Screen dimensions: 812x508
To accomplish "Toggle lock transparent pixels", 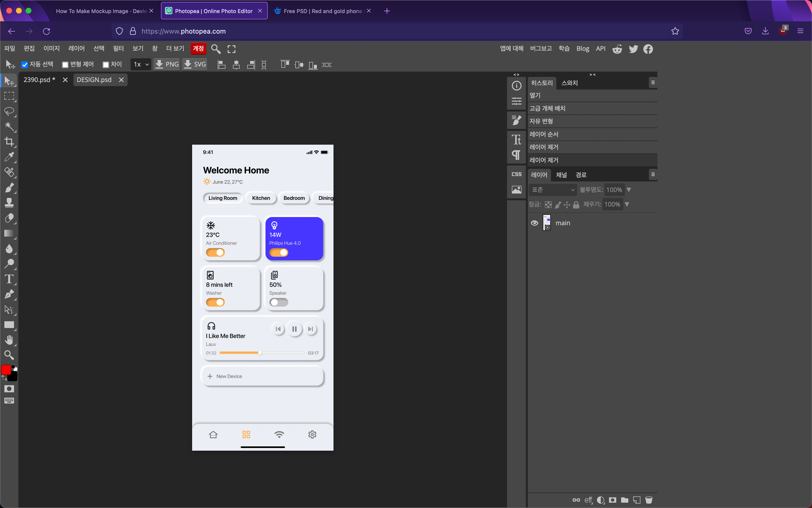I will click(x=548, y=205).
